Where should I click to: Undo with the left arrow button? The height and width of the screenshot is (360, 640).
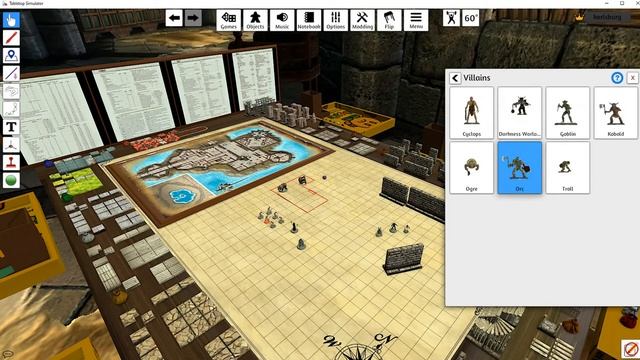(x=174, y=18)
